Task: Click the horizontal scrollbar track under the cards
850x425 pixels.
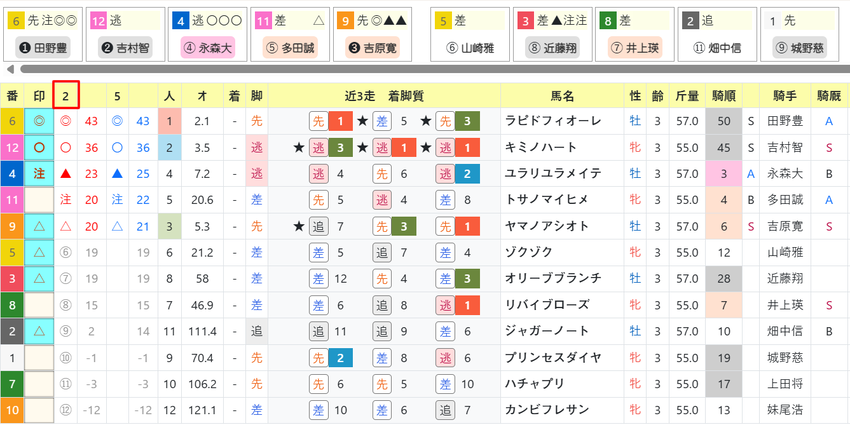Action: click(435, 69)
